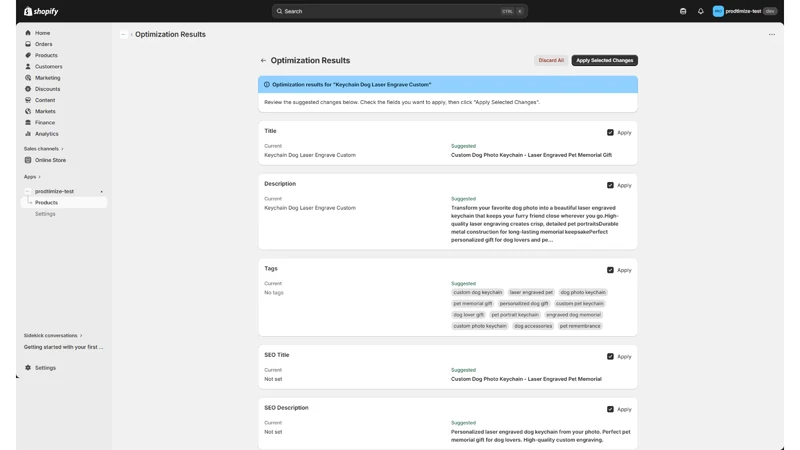
Task: Click the Products tag icon
Action: 28,55
